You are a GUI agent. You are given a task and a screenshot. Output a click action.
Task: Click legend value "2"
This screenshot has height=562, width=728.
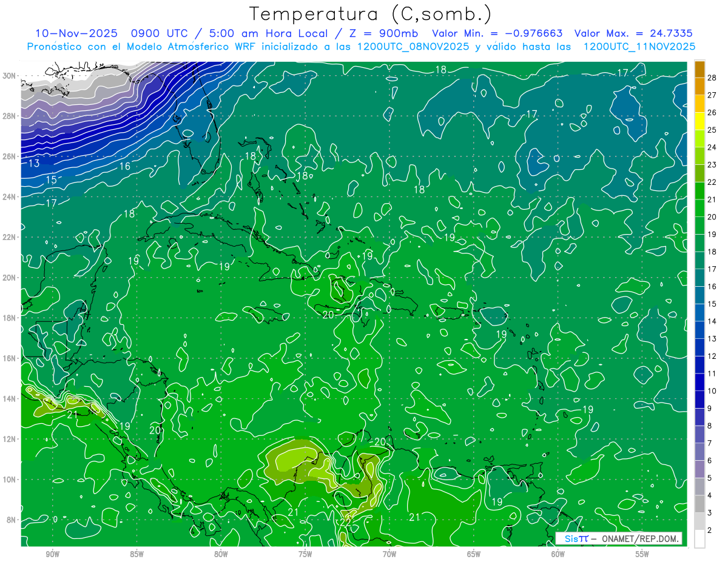pyautogui.click(x=710, y=530)
